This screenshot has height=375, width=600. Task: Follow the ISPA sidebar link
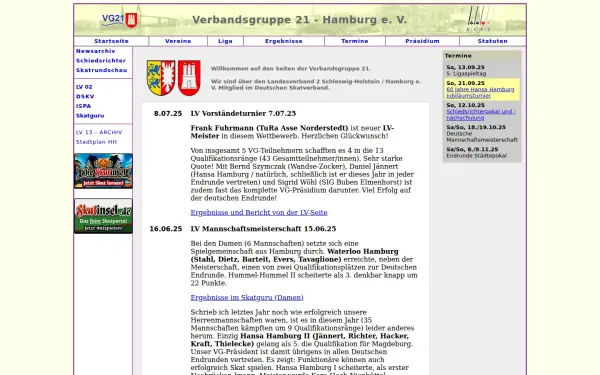point(83,106)
